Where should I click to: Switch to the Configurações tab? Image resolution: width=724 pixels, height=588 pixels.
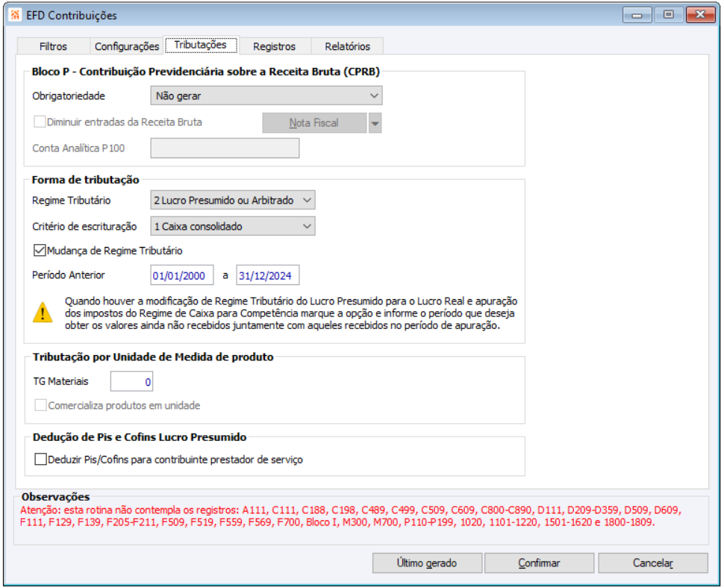point(127,46)
